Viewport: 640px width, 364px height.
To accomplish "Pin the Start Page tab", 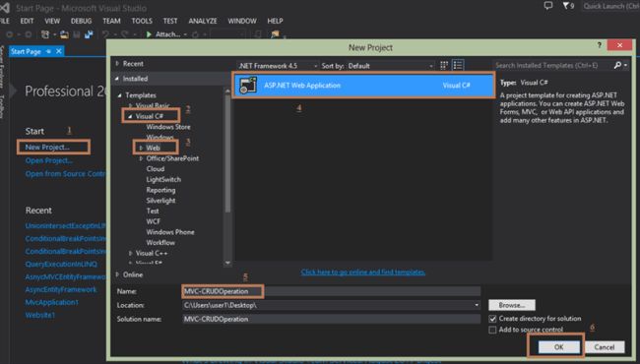I will pos(48,51).
